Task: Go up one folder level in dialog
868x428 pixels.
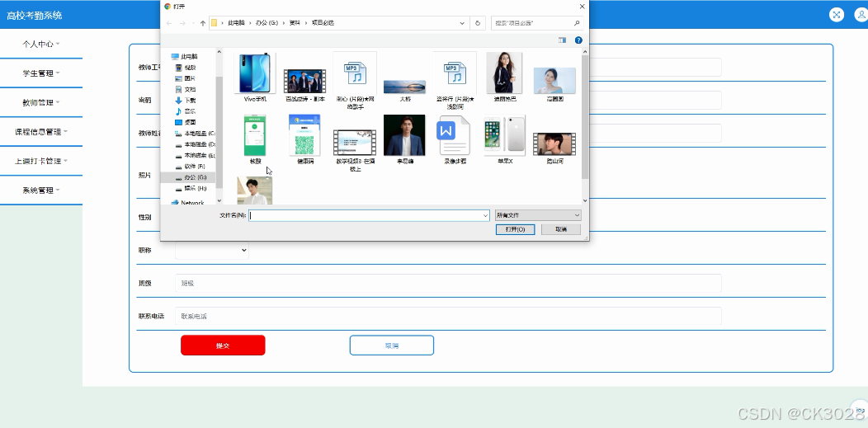Action: pos(203,23)
